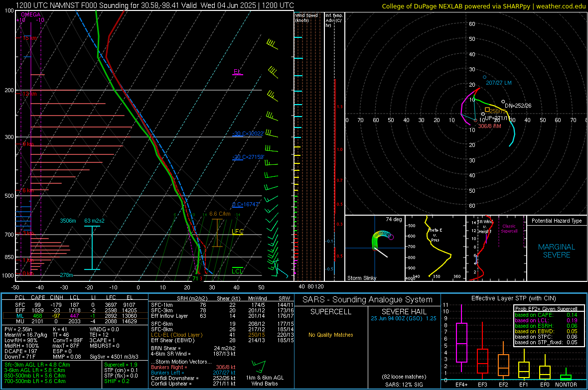This screenshot has height=390, width=588.
Task: Click the yellow LFC marker on the skew-T
Action: [237, 232]
